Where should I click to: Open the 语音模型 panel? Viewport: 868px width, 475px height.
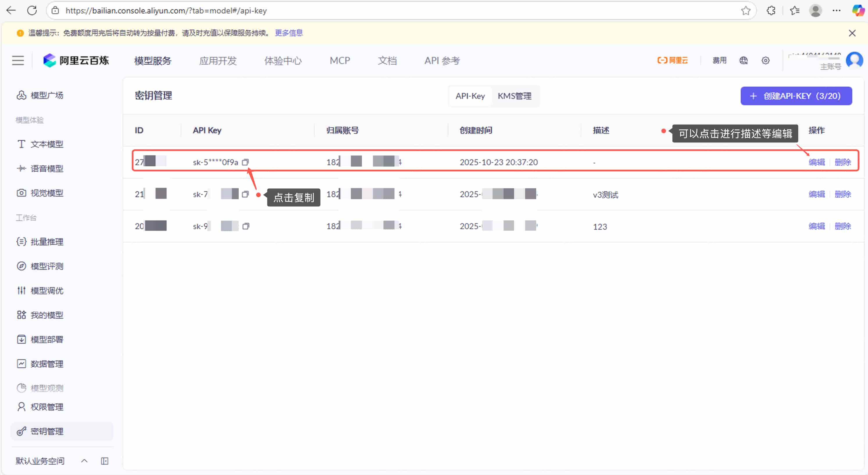(x=47, y=168)
